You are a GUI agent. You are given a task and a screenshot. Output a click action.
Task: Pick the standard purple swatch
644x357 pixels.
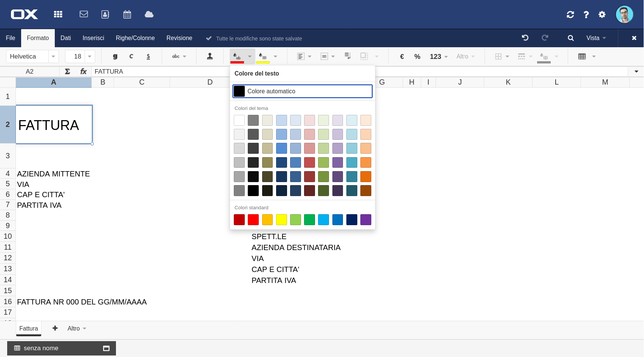[x=366, y=219]
